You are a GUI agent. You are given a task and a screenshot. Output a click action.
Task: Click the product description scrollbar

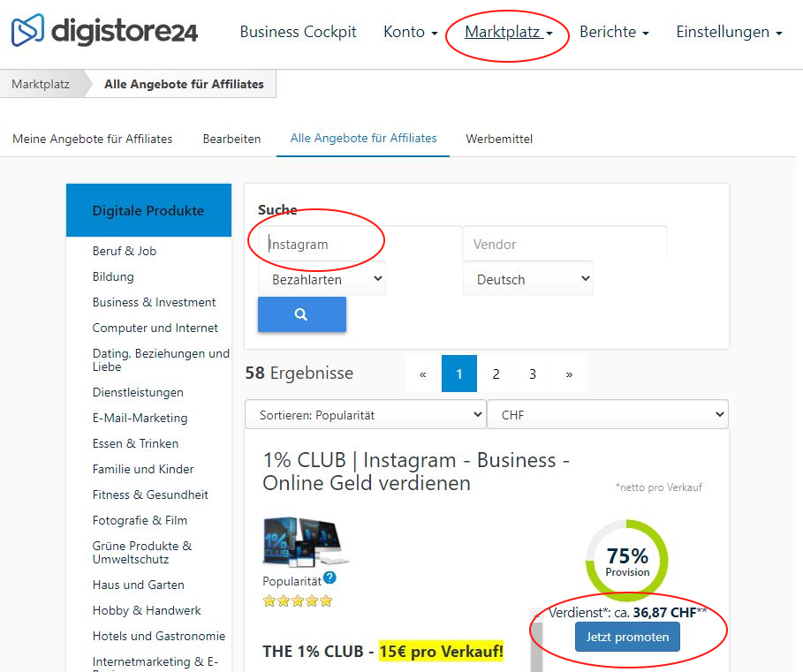coord(536,639)
